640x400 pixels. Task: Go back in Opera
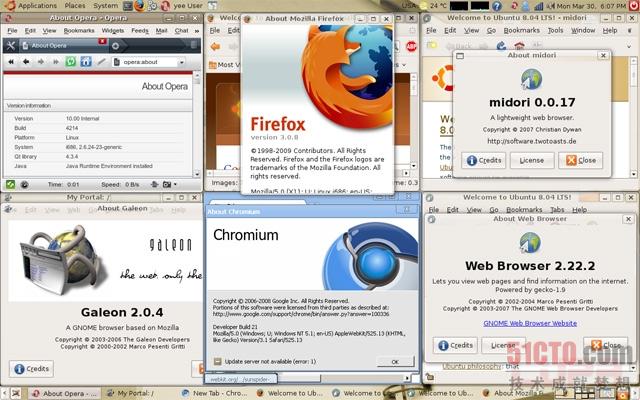pyautogui.click(x=26, y=62)
